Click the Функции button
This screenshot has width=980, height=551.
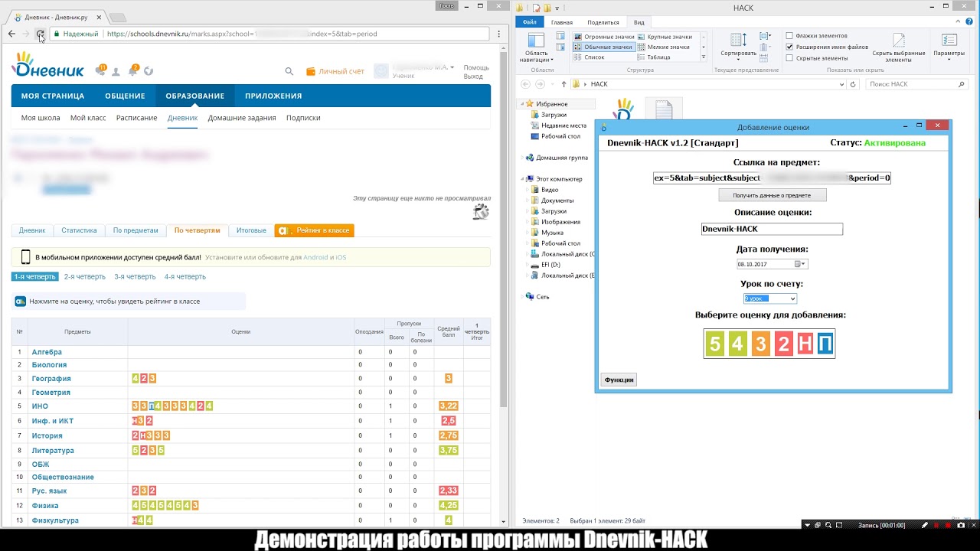coord(619,380)
